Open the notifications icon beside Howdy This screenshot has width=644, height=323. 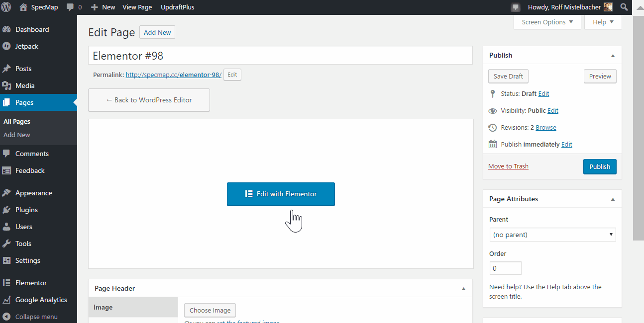coord(515,7)
